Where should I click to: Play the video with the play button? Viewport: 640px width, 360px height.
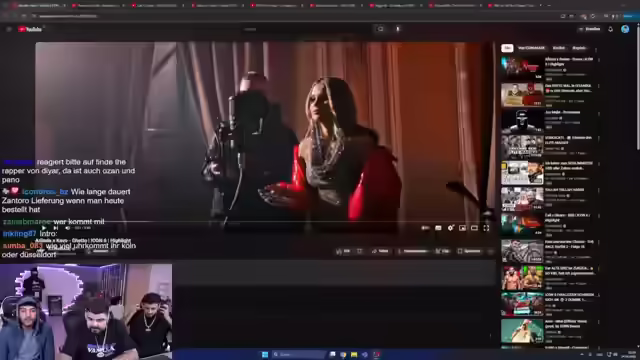[44, 228]
